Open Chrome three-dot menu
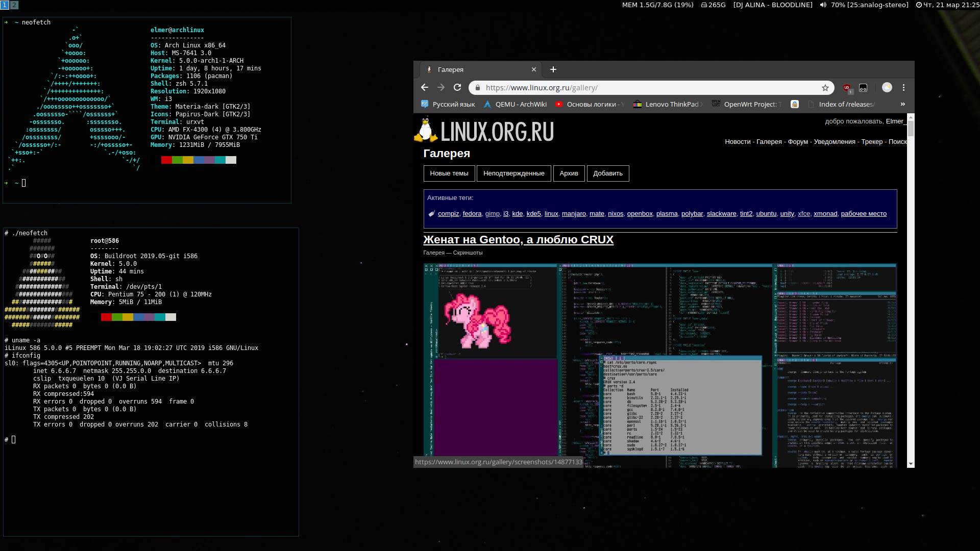The image size is (980, 551). [903, 88]
